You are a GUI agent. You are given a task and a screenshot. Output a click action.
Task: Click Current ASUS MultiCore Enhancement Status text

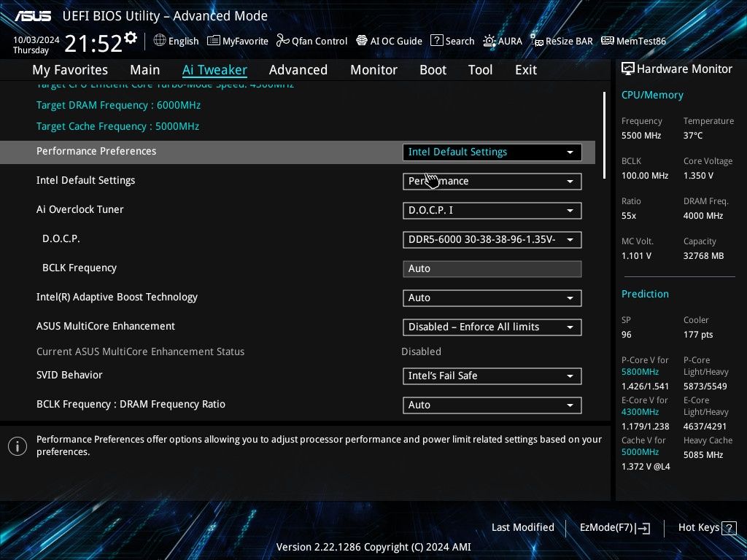click(x=140, y=351)
